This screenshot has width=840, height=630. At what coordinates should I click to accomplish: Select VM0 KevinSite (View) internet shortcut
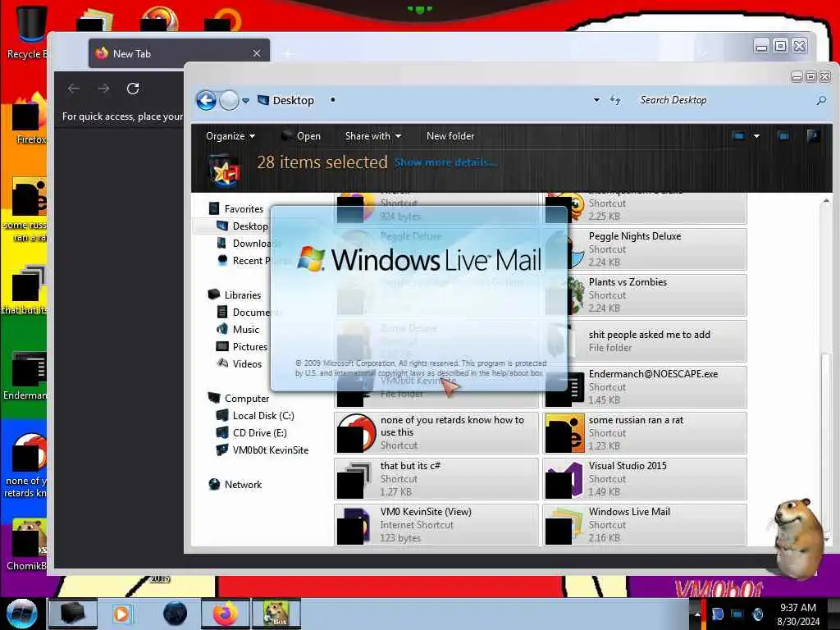click(436, 525)
